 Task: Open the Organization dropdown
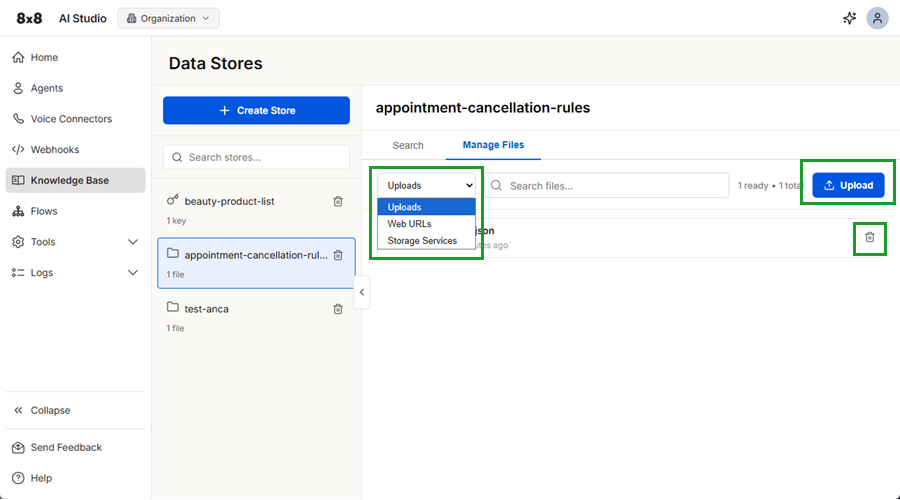169,18
